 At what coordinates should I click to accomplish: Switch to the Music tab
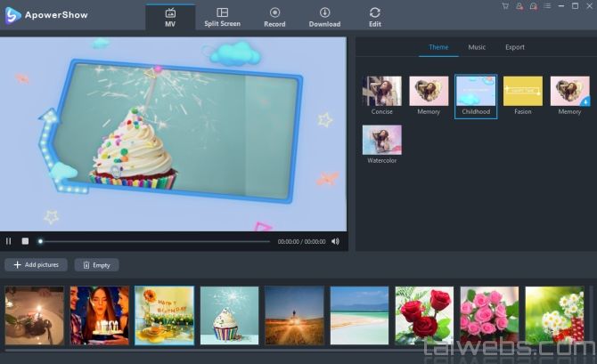coord(477,47)
